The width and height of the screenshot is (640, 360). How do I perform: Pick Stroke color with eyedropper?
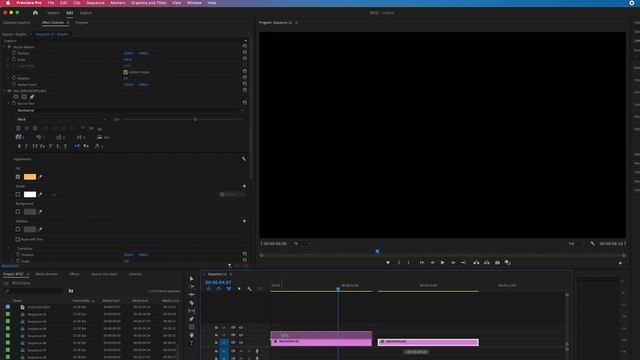(40, 194)
